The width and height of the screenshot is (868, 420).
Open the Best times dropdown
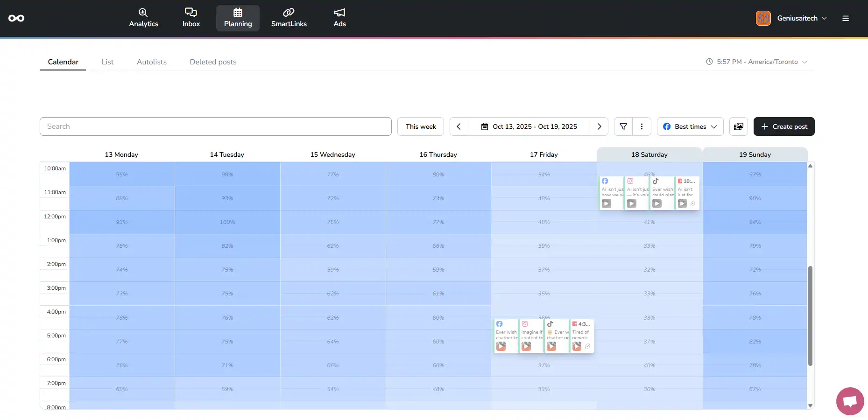pyautogui.click(x=690, y=126)
